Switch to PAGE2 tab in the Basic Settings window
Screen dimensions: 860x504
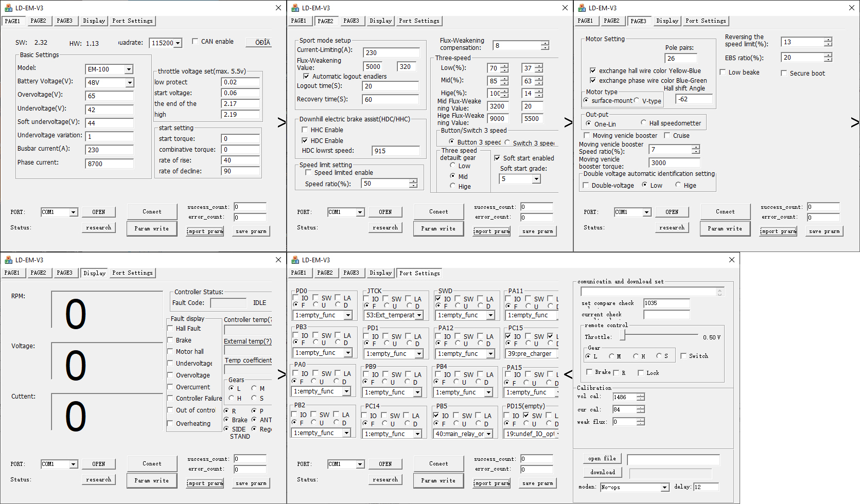[x=38, y=21]
